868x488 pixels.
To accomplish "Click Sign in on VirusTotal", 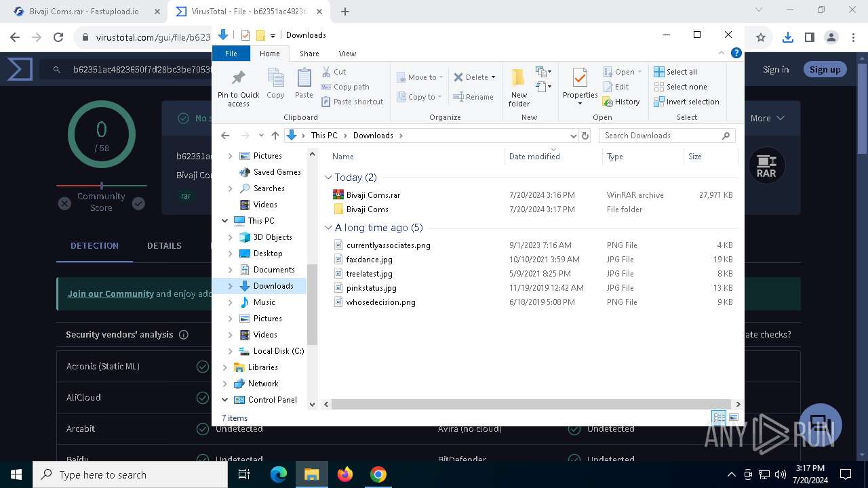I will pyautogui.click(x=776, y=69).
